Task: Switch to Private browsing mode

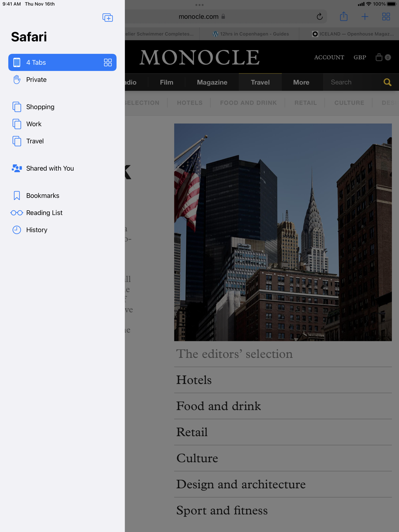Action: pos(36,80)
